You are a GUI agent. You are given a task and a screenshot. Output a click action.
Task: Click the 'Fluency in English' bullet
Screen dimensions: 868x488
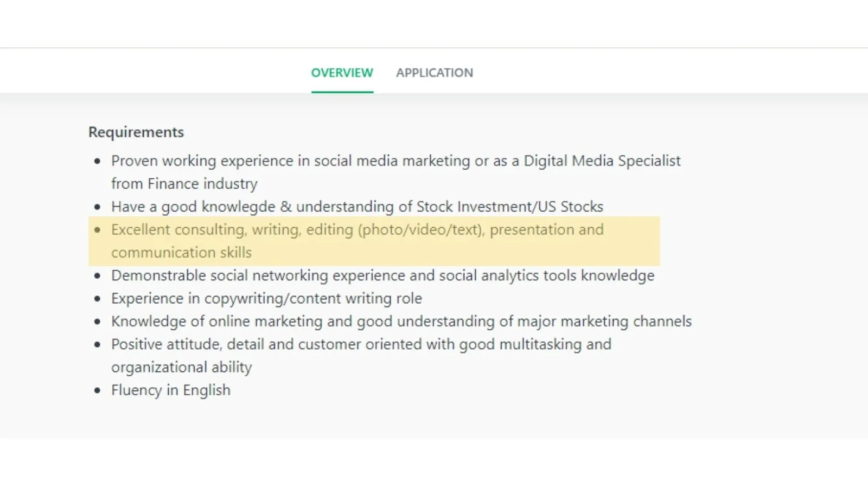tap(170, 390)
